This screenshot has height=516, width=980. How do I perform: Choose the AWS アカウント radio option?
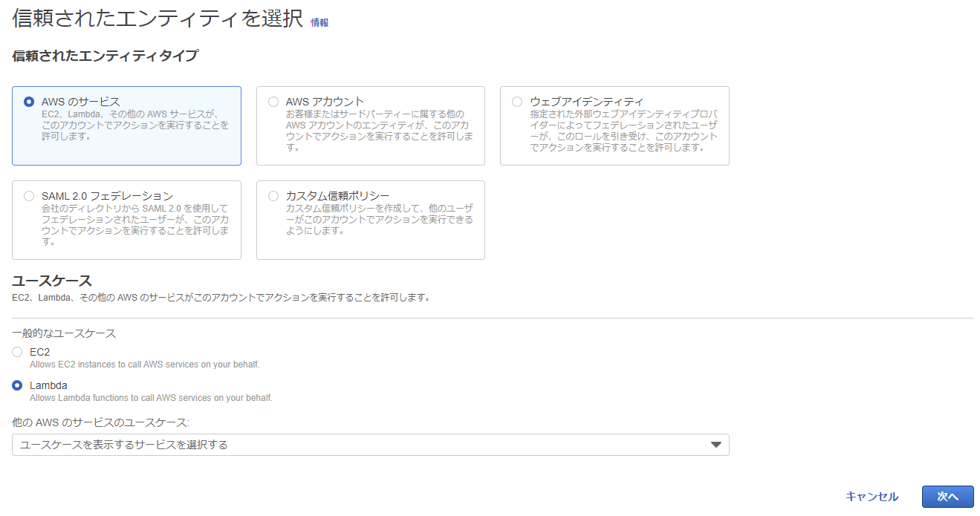coord(273,102)
